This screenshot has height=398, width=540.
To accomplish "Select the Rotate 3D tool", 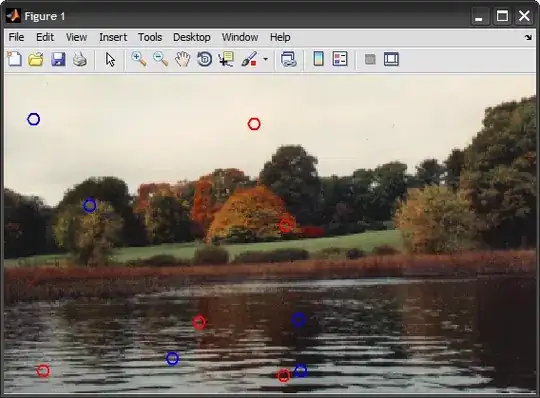I will click(204, 59).
